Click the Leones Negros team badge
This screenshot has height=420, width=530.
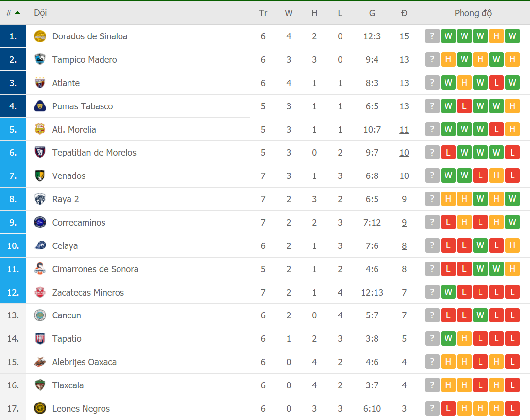40,409
